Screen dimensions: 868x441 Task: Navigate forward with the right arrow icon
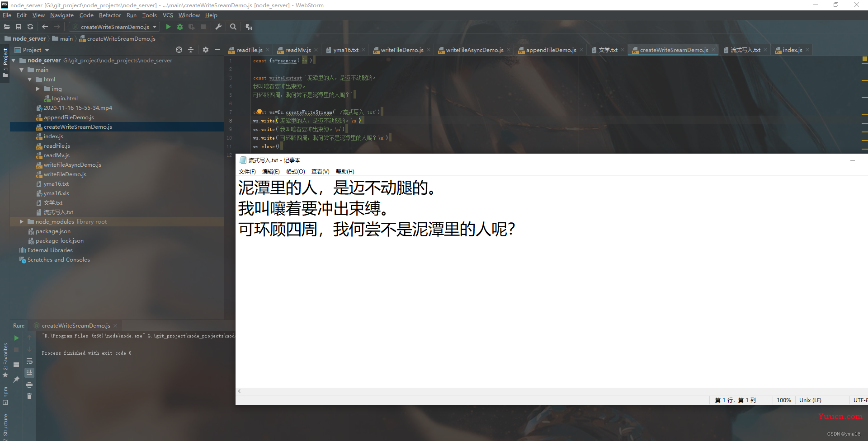click(57, 27)
